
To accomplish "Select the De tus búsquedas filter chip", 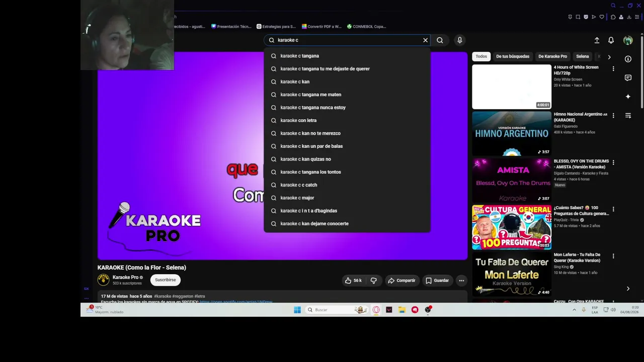I will click(513, 57).
